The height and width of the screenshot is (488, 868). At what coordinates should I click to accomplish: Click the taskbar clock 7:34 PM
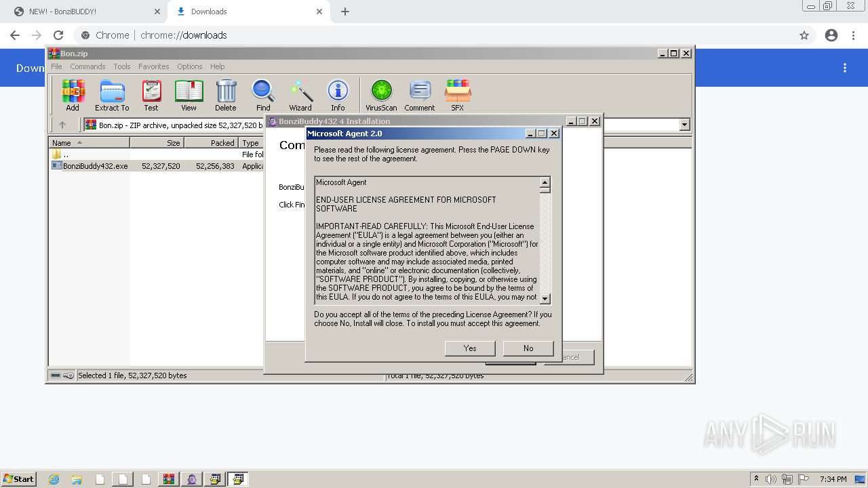point(833,479)
